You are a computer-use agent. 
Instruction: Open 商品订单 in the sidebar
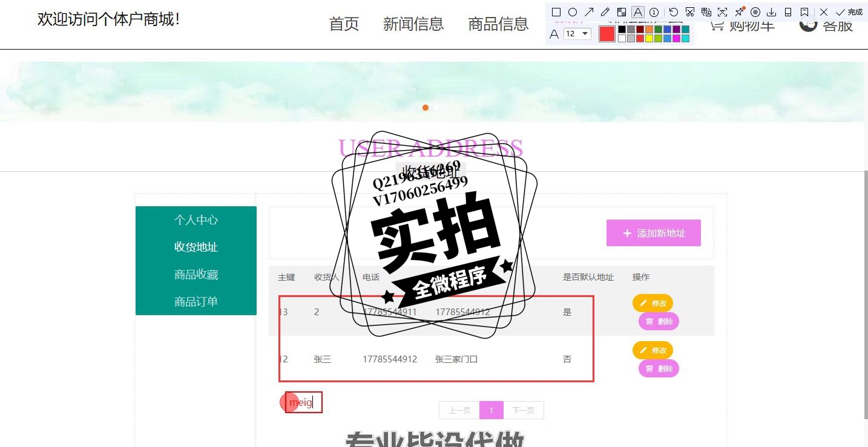pos(196,302)
